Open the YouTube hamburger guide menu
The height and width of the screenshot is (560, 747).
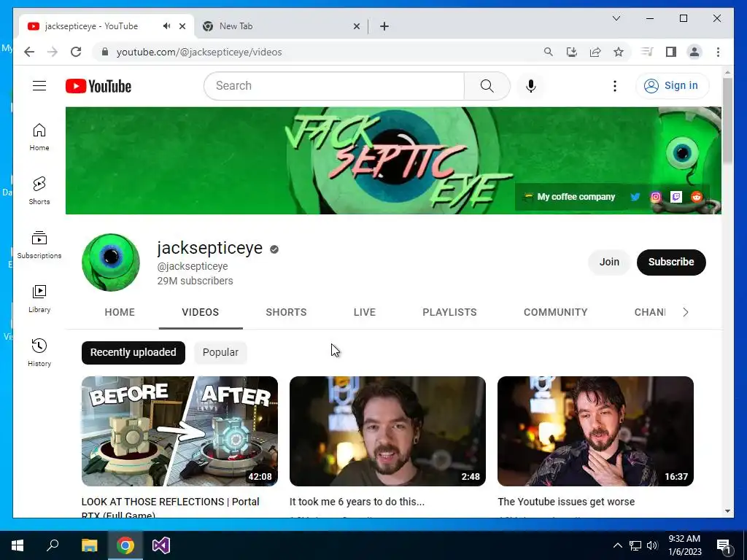coord(39,86)
